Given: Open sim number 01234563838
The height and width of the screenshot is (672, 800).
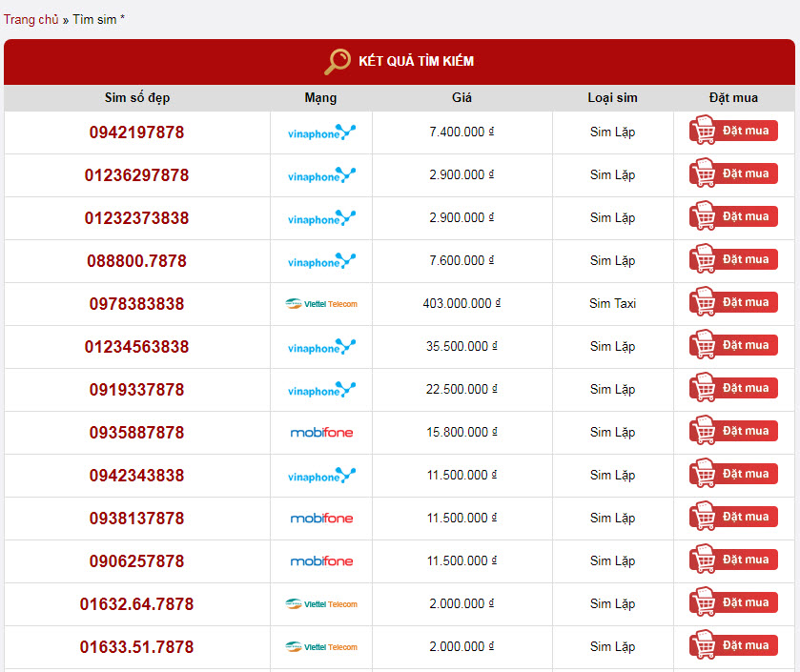Looking at the screenshot, I should point(136,347).
